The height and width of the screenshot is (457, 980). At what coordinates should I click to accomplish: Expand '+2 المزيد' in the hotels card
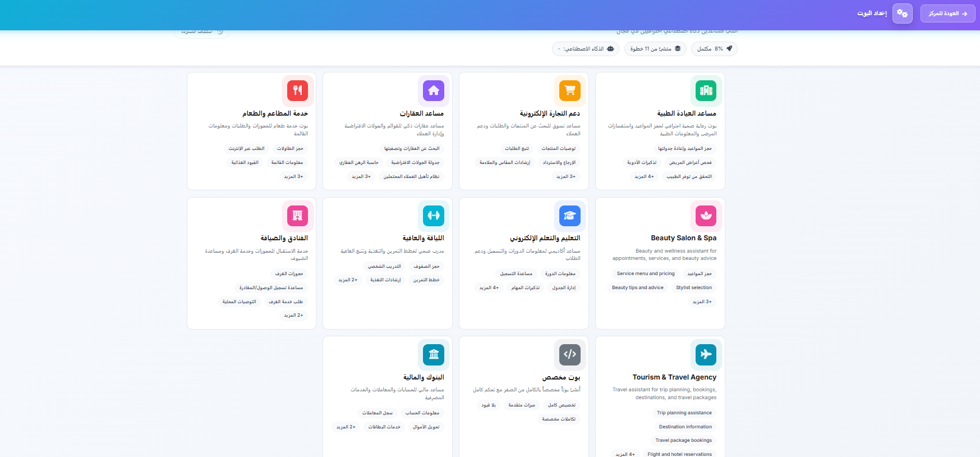293,316
